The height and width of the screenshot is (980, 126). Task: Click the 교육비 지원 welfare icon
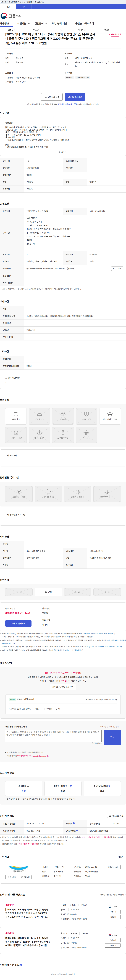pos(86,416)
